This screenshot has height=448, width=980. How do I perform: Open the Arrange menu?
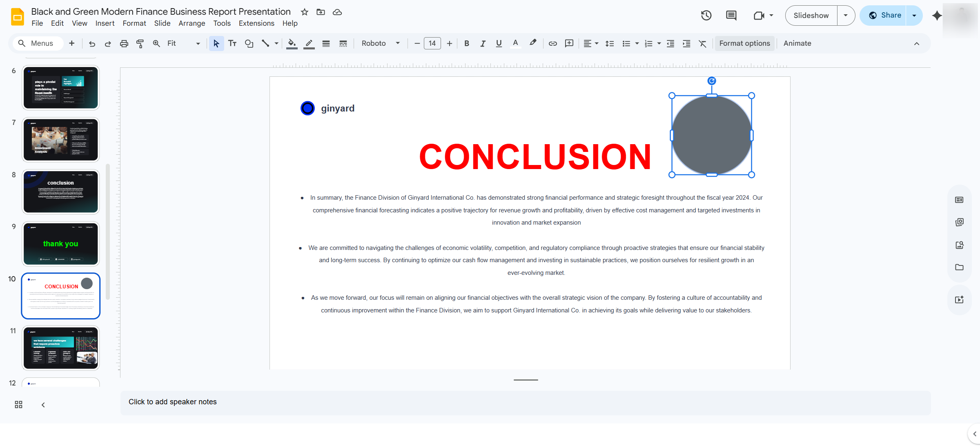(192, 23)
